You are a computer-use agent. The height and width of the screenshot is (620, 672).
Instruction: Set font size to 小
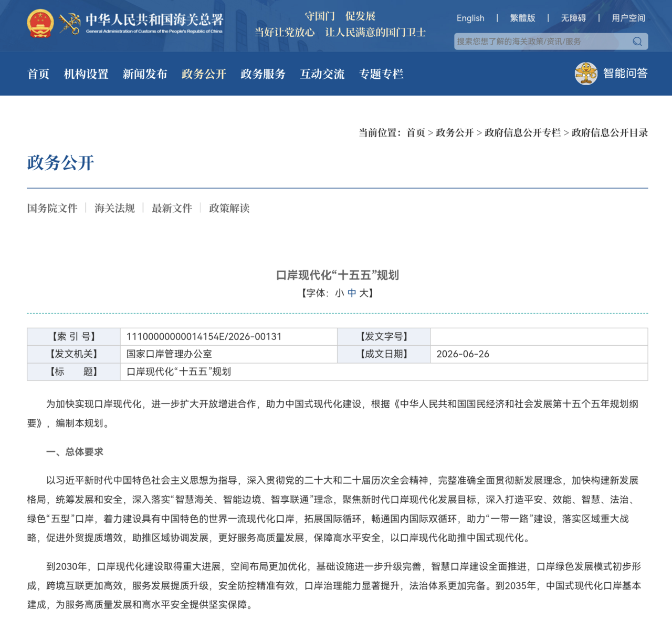coord(340,293)
